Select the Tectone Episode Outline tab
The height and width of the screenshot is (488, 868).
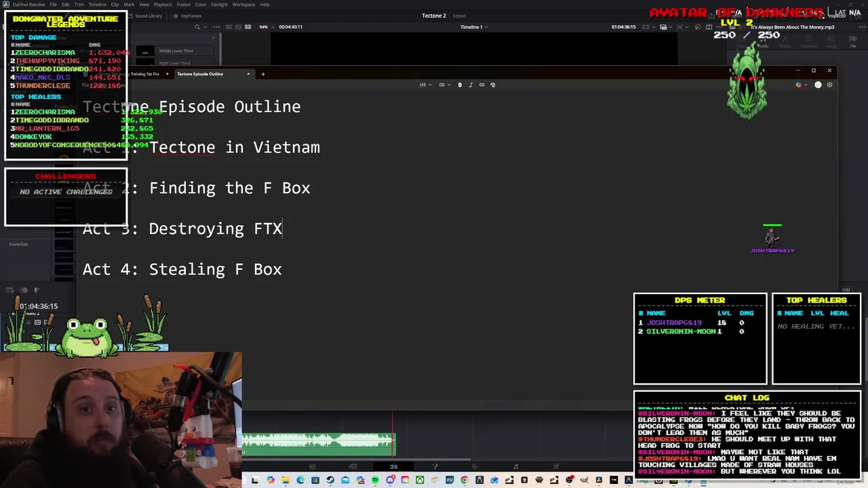(200, 74)
